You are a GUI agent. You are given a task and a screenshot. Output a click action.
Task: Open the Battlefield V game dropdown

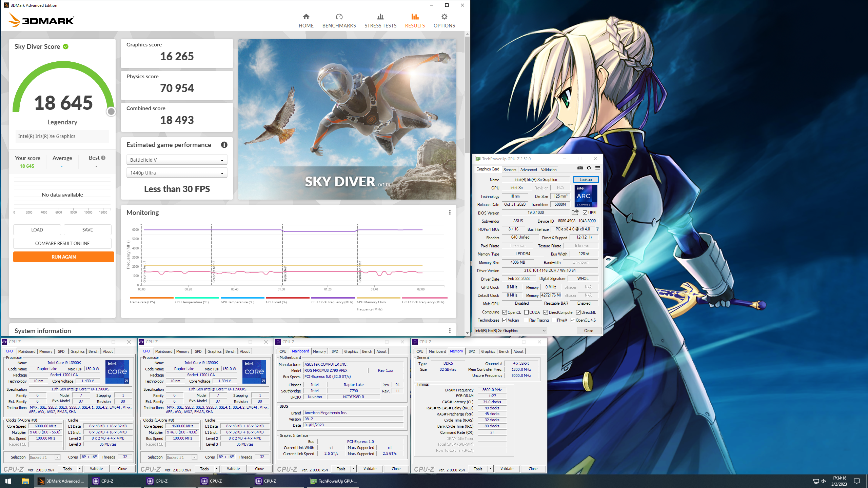click(177, 160)
